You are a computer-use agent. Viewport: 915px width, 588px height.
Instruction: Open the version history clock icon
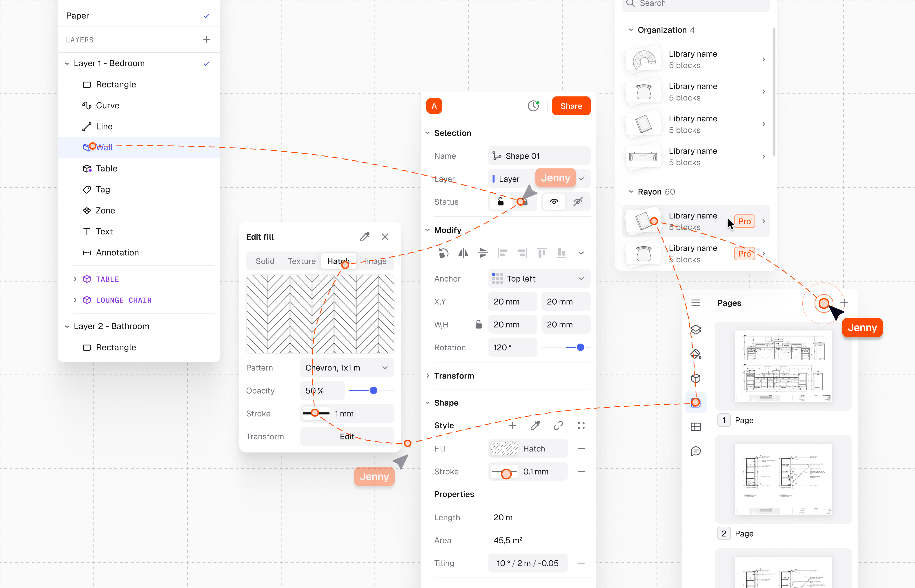[x=533, y=106]
